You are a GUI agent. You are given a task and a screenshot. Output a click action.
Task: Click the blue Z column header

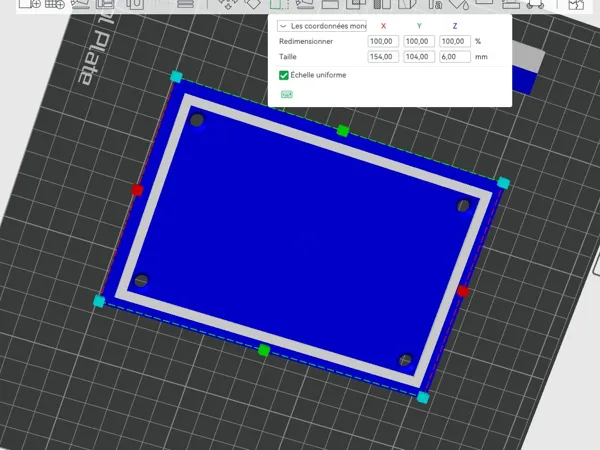point(455,26)
